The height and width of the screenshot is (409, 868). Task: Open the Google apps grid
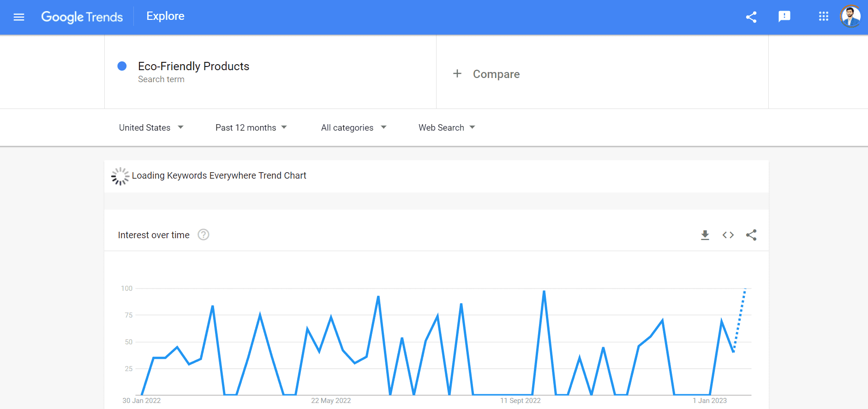(x=824, y=17)
